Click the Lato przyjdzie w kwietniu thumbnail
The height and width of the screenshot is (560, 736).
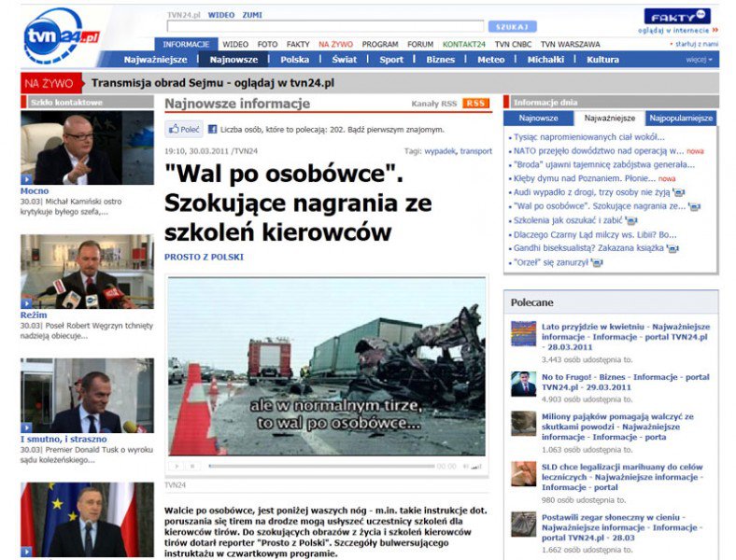[x=523, y=333]
